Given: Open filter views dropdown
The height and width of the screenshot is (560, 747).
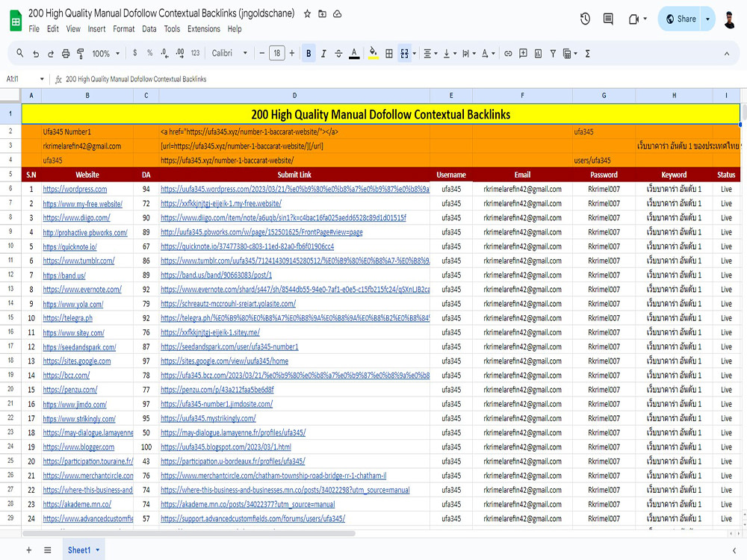Looking at the screenshot, I should tap(570, 54).
